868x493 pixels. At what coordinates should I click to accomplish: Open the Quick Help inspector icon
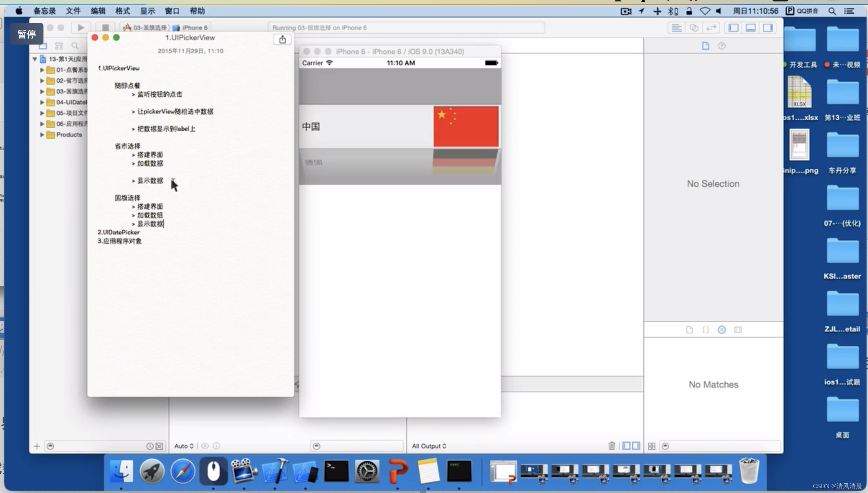(x=722, y=46)
